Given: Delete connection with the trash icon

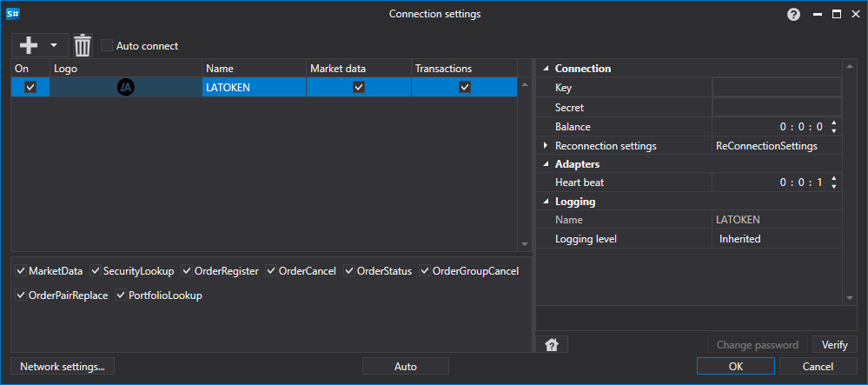Looking at the screenshot, I should click(83, 45).
